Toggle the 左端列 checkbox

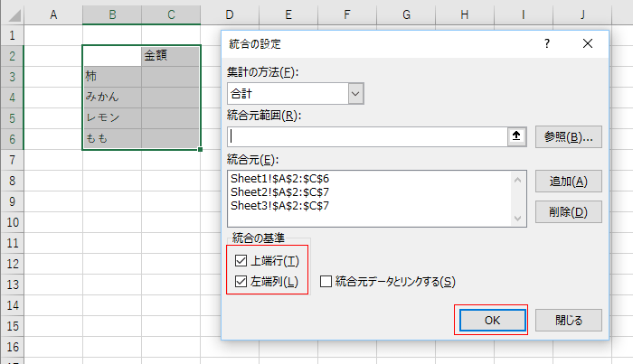[x=241, y=281]
